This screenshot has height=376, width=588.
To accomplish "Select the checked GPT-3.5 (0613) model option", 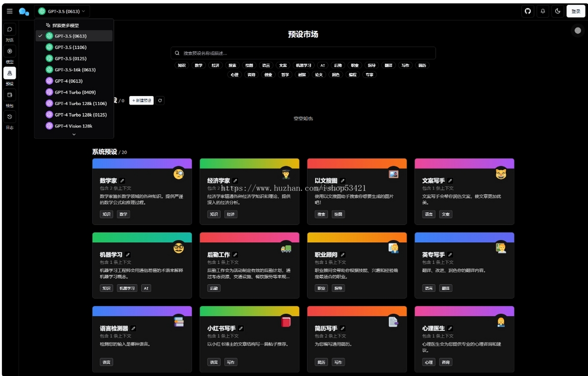I will [74, 36].
